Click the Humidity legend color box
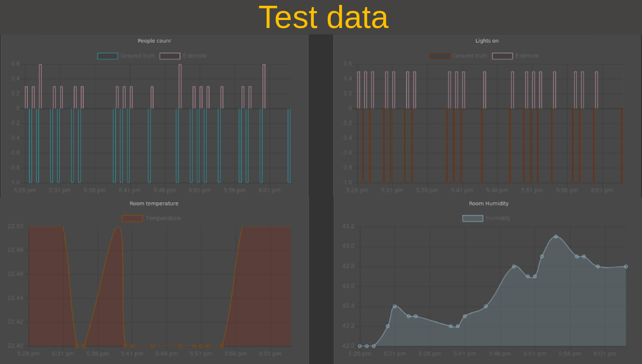This screenshot has height=364, width=642. coord(473,218)
